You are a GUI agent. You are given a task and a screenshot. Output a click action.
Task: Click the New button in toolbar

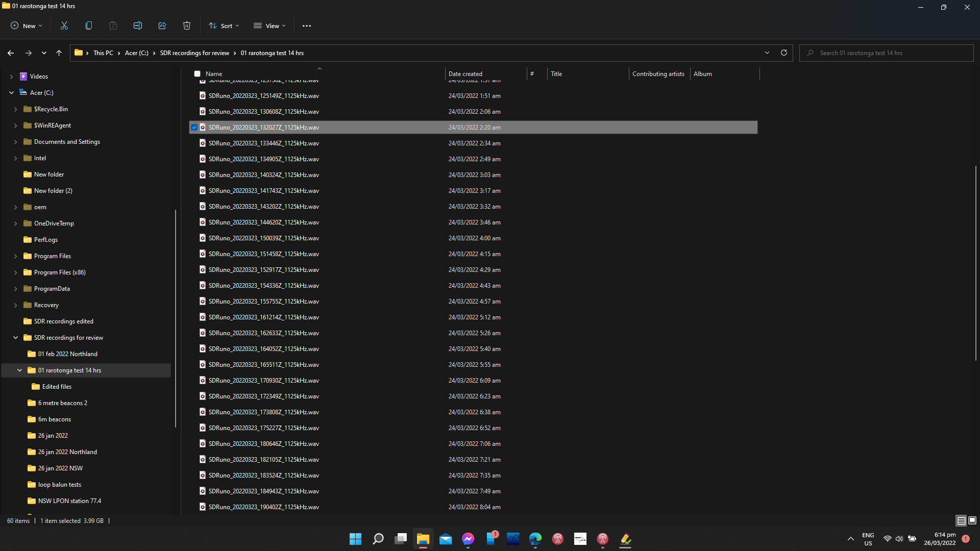[x=27, y=26]
